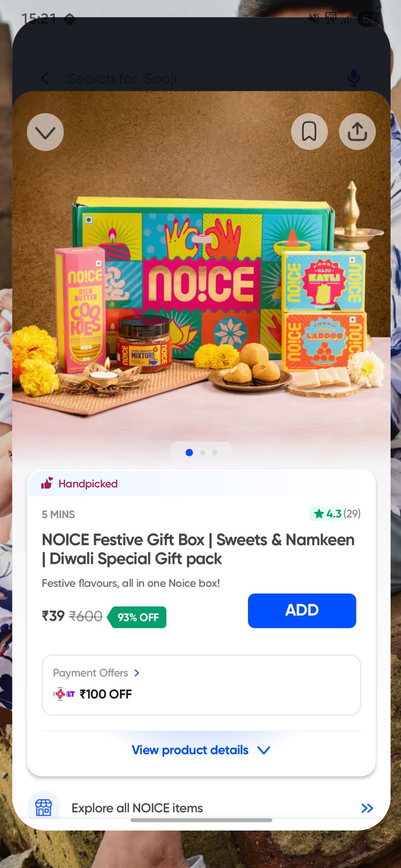Open the double-arrow next to NOICE items
This screenshot has height=868, width=401.
367,808
